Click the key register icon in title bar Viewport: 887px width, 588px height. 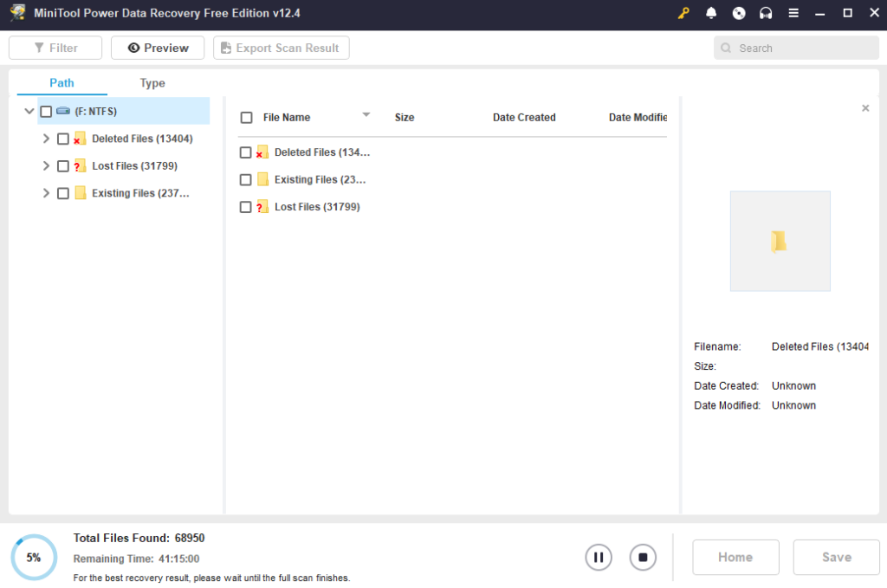pyautogui.click(x=683, y=13)
